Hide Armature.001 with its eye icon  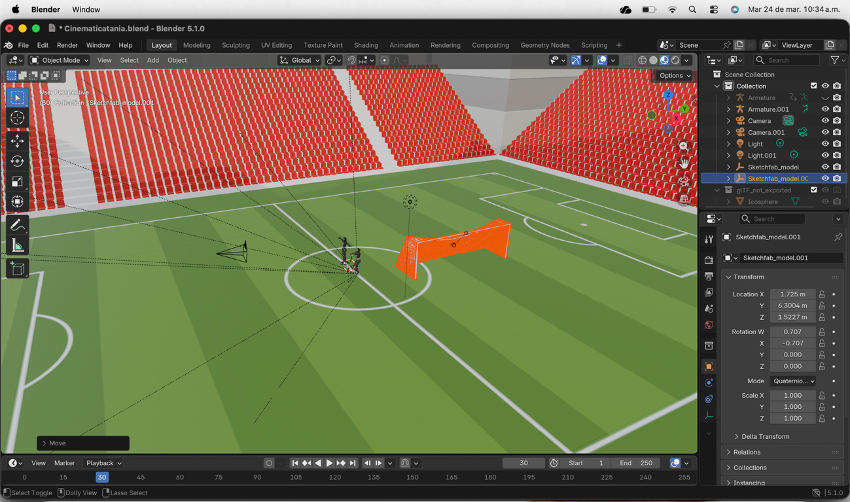(x=825, y=109)
